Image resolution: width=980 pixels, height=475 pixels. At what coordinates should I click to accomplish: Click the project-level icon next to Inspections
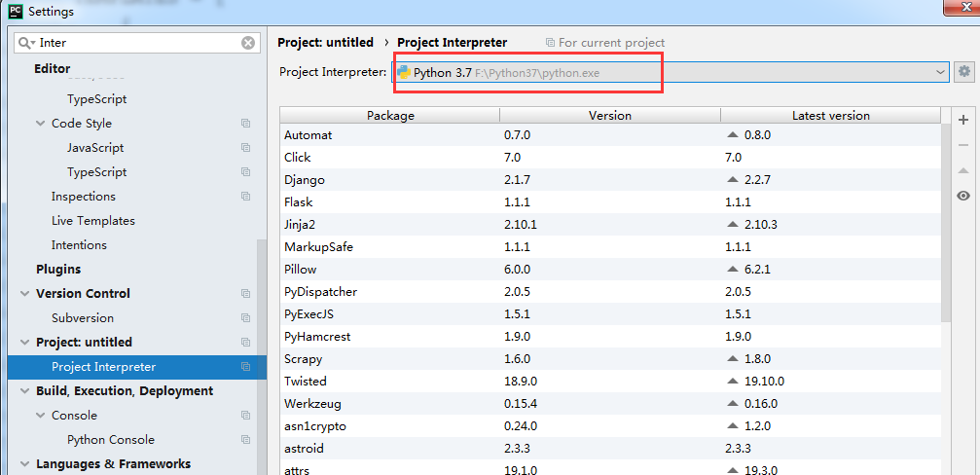pyautogui.click(x=245, y=197)
